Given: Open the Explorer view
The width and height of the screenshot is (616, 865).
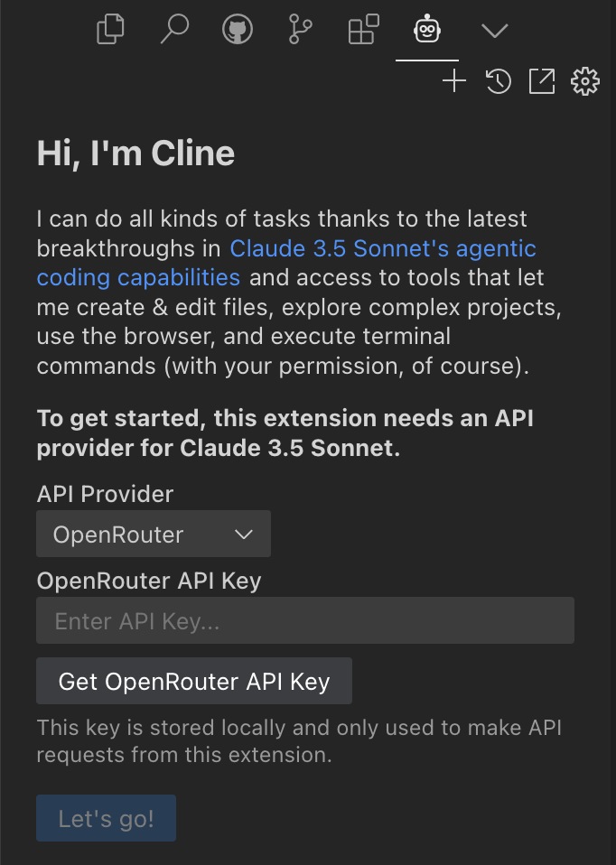Looking at the screenshot, I should (x=109, y=29).
